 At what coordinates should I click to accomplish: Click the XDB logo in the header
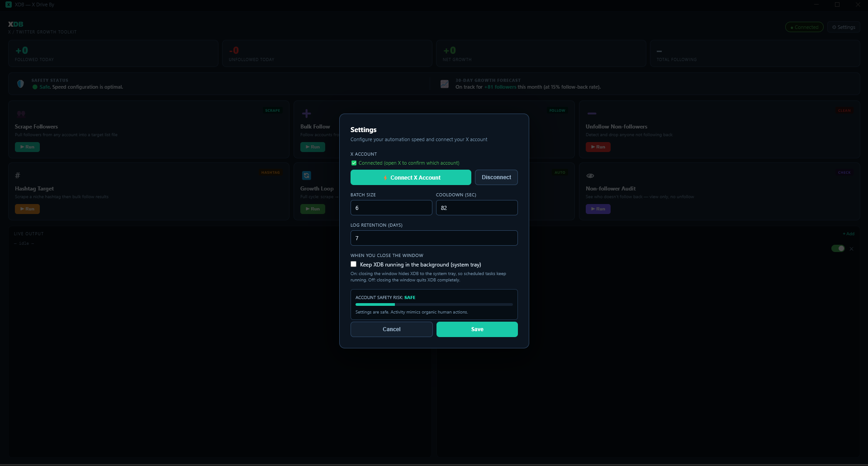(15, 24)
